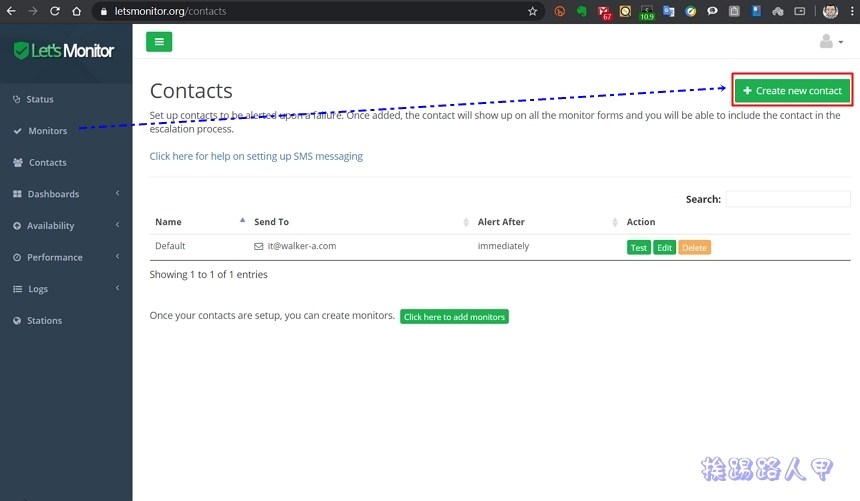Click the address bar URL
Viewport: 860px width, 501px height.
click(x=170, y=11)
